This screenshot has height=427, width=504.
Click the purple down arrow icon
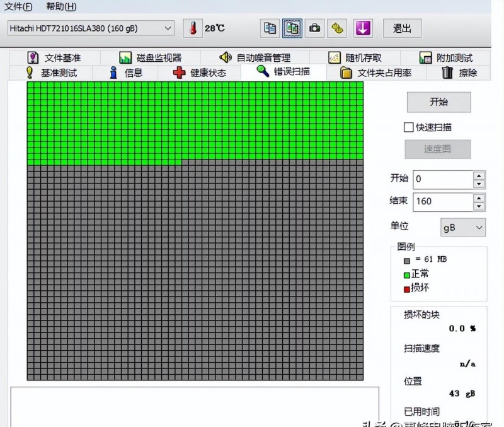tap(363, 28)
